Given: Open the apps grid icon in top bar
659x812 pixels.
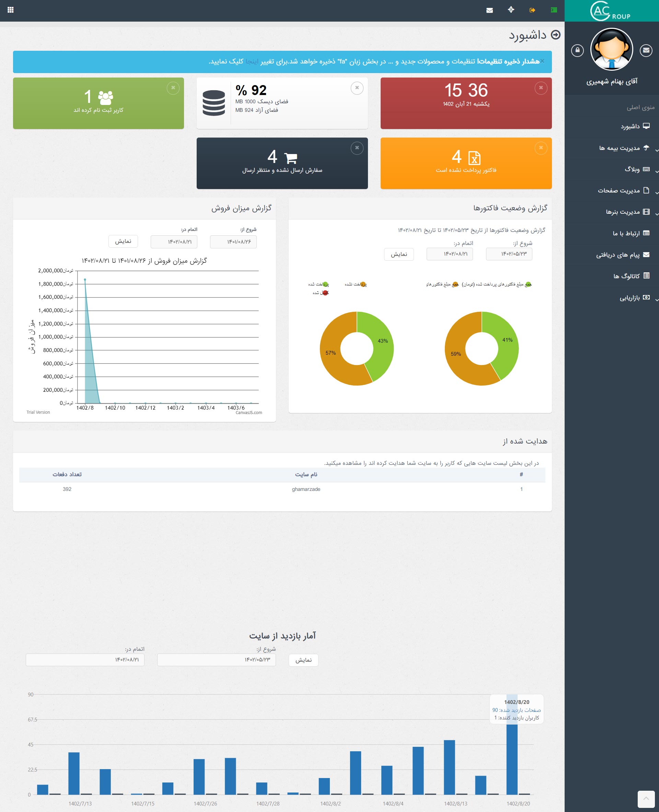Looking at the screenshot, I should click(10, 10).
